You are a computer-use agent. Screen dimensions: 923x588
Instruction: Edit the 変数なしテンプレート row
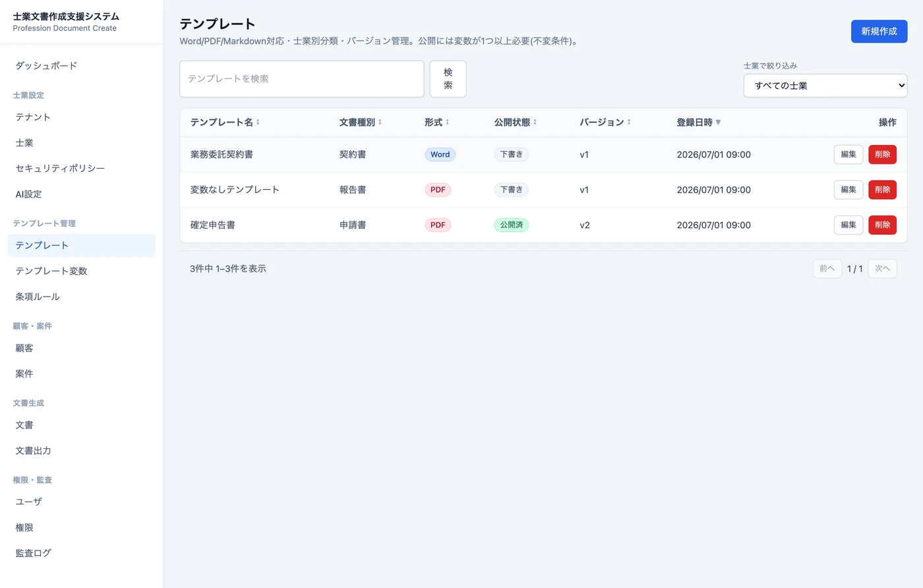coord(849,190)
